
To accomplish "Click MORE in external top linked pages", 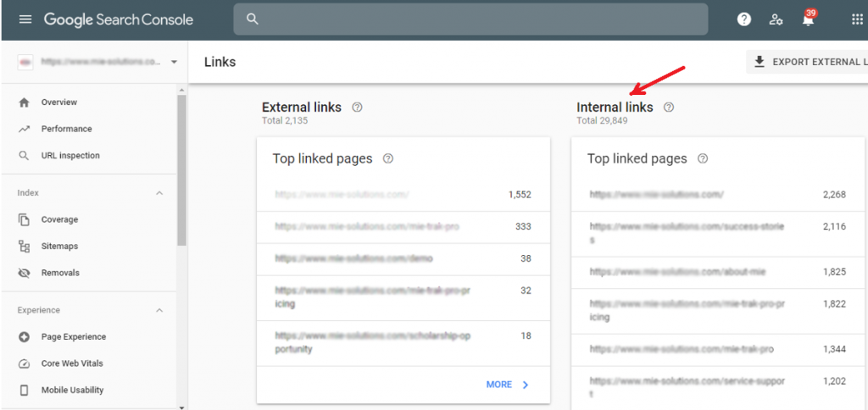I will coord(498,385).
